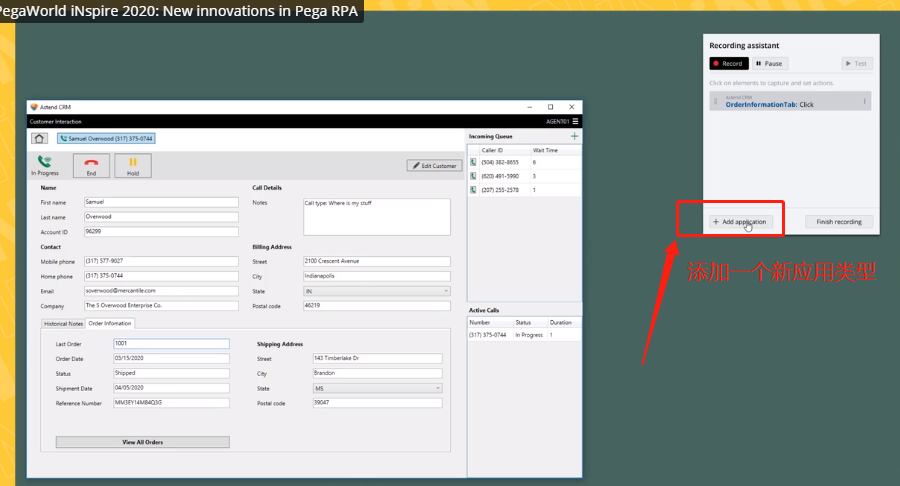Click phone icon for caller (207) 255-2578

473,190
